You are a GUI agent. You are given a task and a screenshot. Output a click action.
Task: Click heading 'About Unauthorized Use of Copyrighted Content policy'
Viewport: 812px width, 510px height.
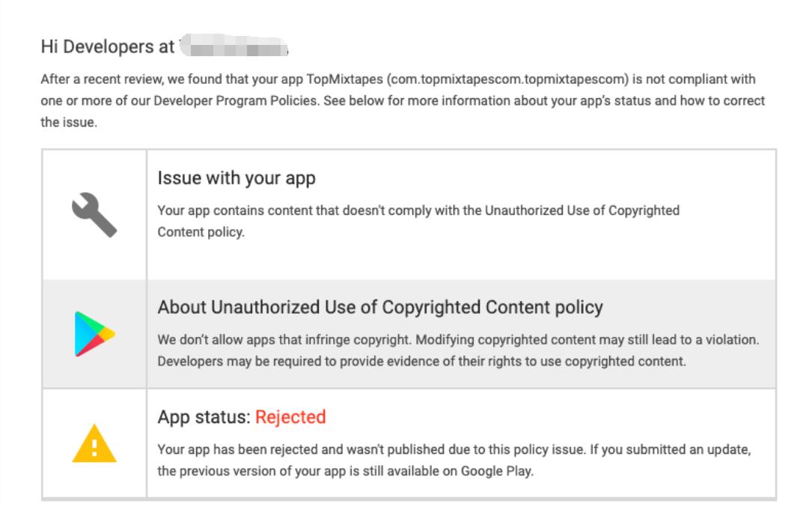(x=380, y=307)
